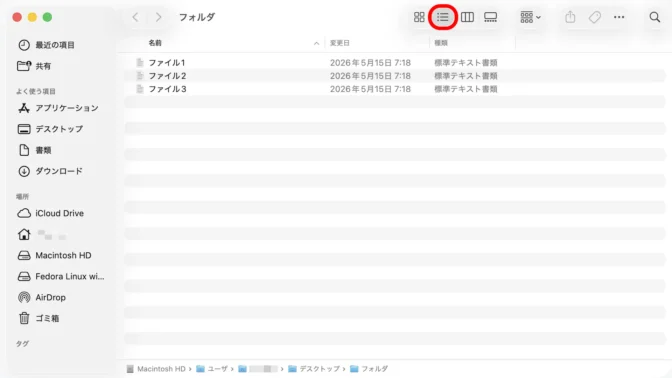Click the home folder house icon
Viewport: 672px width, 378px height.
coord(24,234)
